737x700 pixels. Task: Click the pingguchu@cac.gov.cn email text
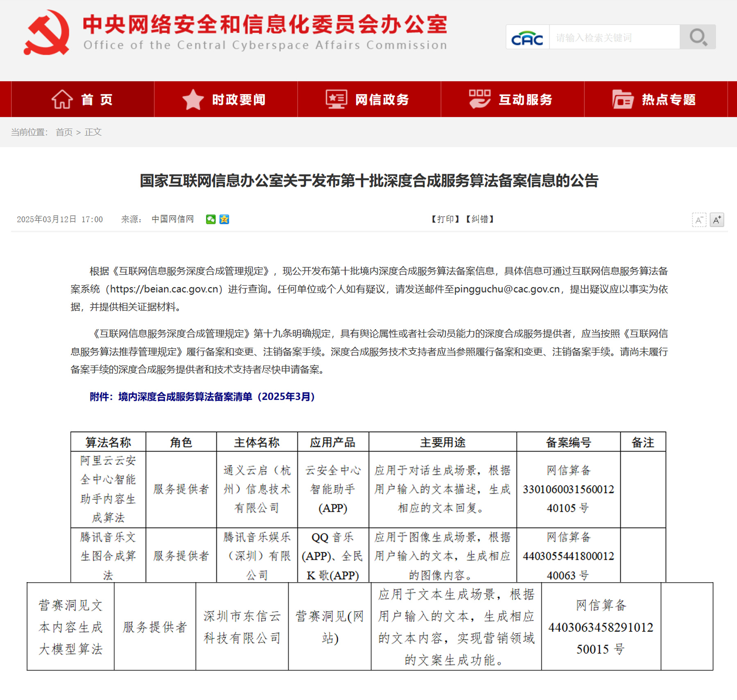507,289
